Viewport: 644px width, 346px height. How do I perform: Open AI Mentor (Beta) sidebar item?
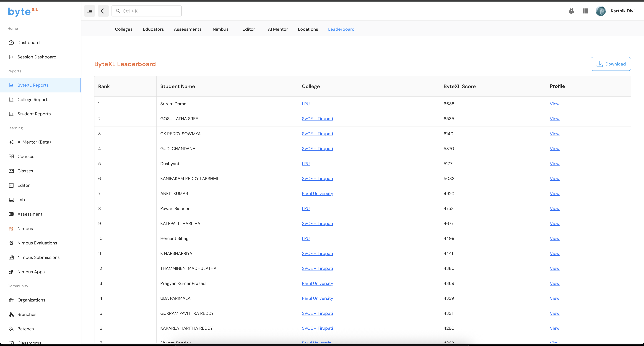tap(34, 142)
